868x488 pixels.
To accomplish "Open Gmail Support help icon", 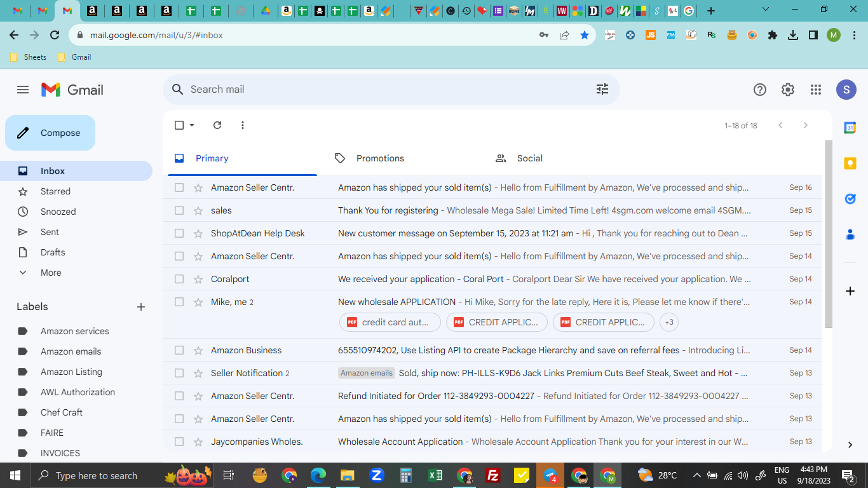I will [760, 90].
